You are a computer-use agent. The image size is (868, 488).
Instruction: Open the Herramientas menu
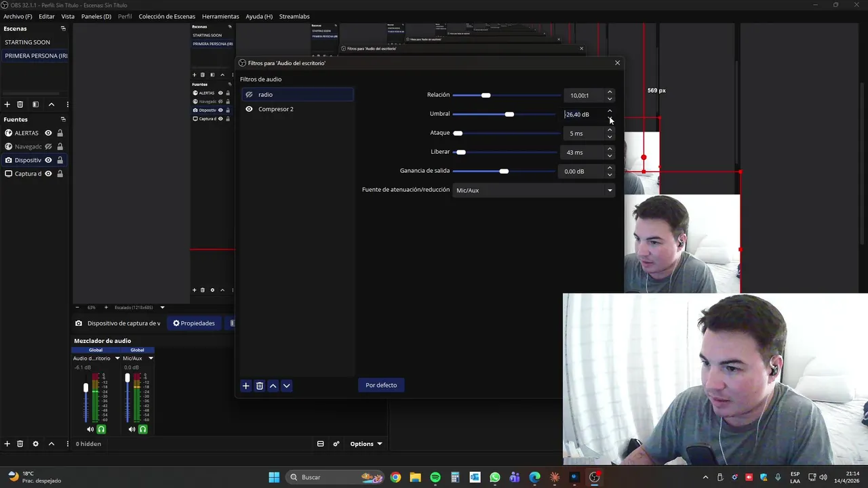(220, 16)
